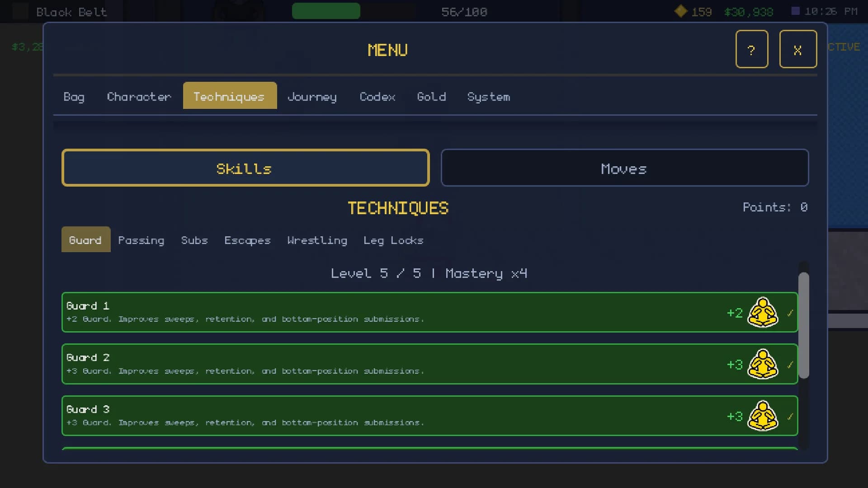
Task: Show the Passing techniques
Action: [141, 240]
